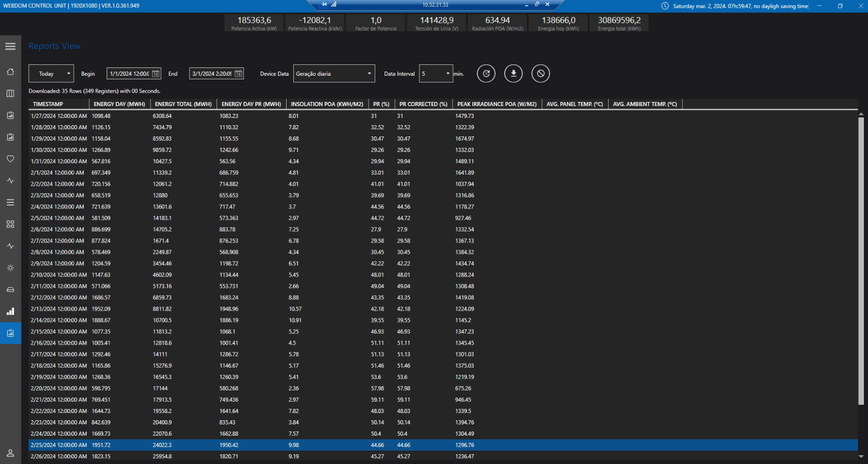Sort by ENERGY DAY (MWH) column header
This screenshot has width=868, height=464.
pyautogui.click(x=119, y=104)
